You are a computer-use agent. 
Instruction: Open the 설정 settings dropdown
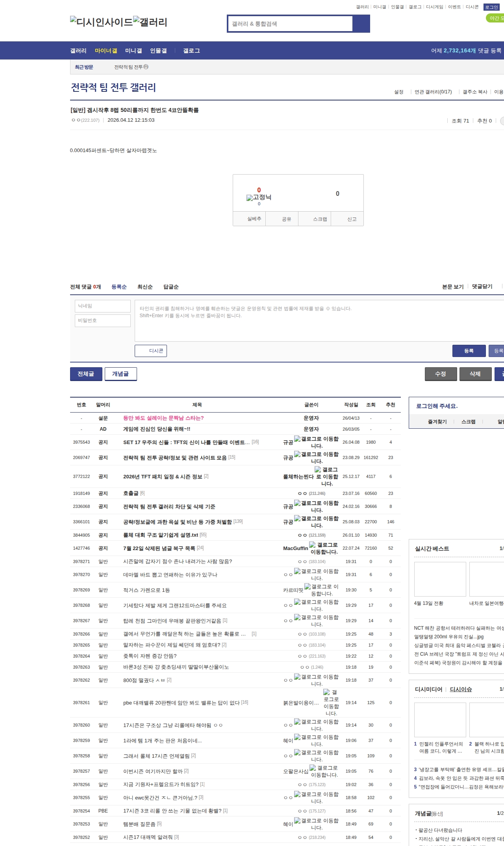(399, 92)
